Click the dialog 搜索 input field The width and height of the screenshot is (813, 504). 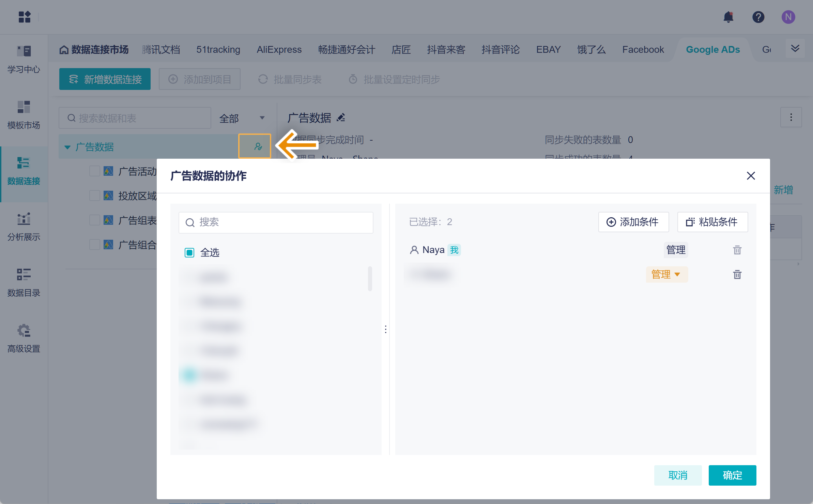[276, 222]
